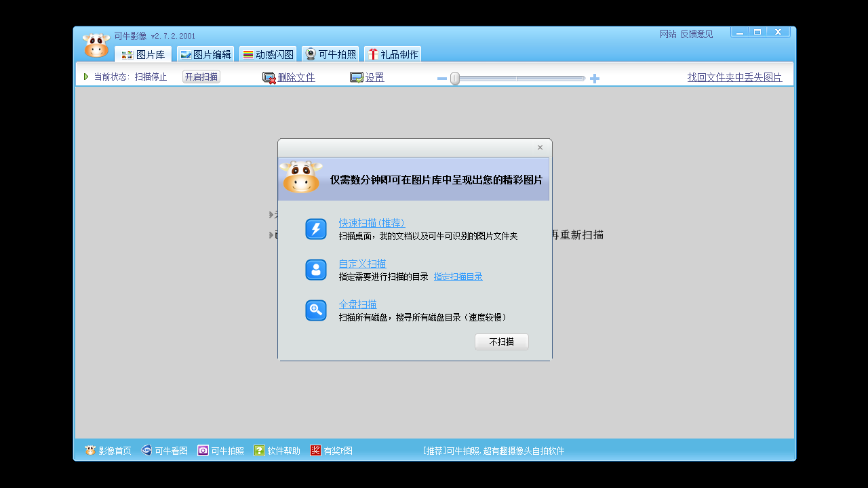The image size is (868, 488).
Task: Click the blue user icon beside 自定义扫描
Action: pos(315,269)
